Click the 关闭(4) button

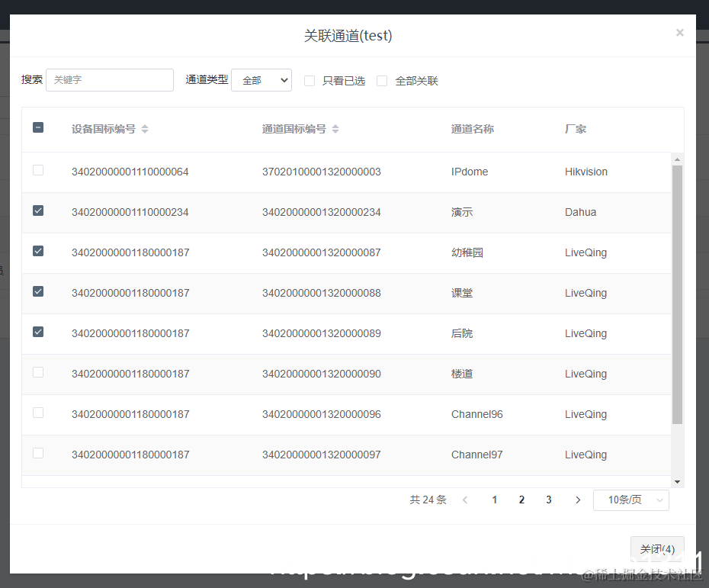tap(657, 549)
